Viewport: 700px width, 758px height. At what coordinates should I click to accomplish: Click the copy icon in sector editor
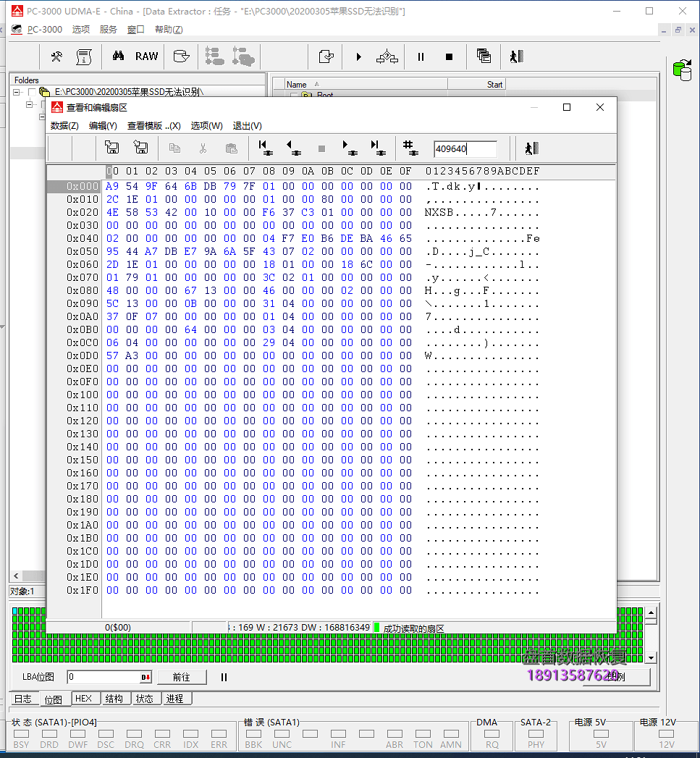click(x=174, y=148)
